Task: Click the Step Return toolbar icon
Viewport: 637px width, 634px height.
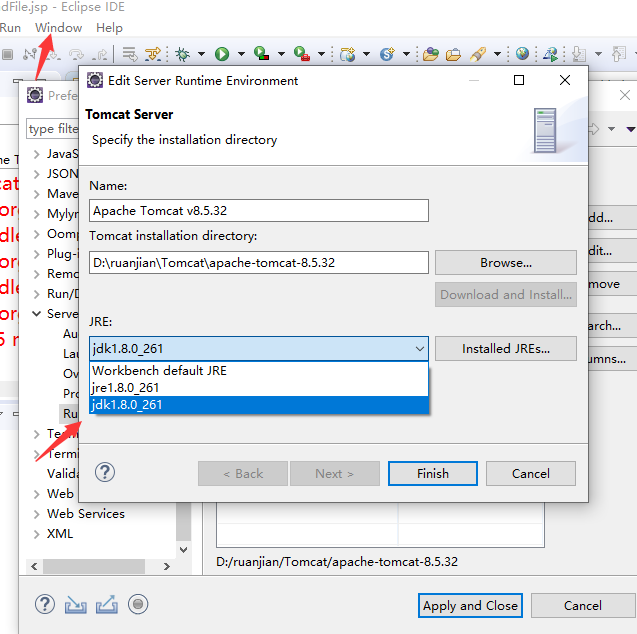Action: (x=100, y=54)
